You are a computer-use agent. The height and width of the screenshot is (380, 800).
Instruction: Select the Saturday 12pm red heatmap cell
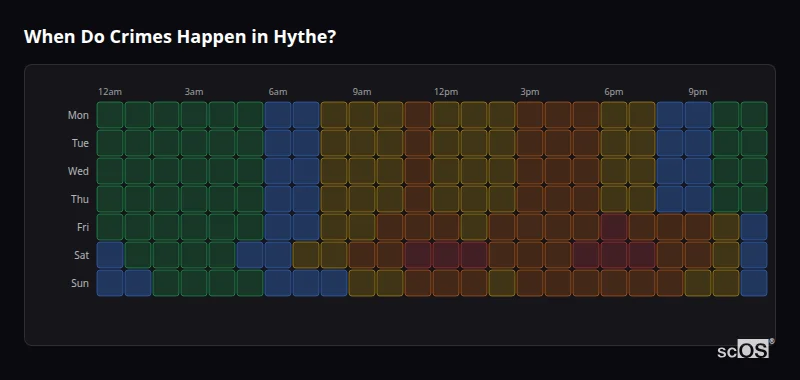(x=446, y=255)
